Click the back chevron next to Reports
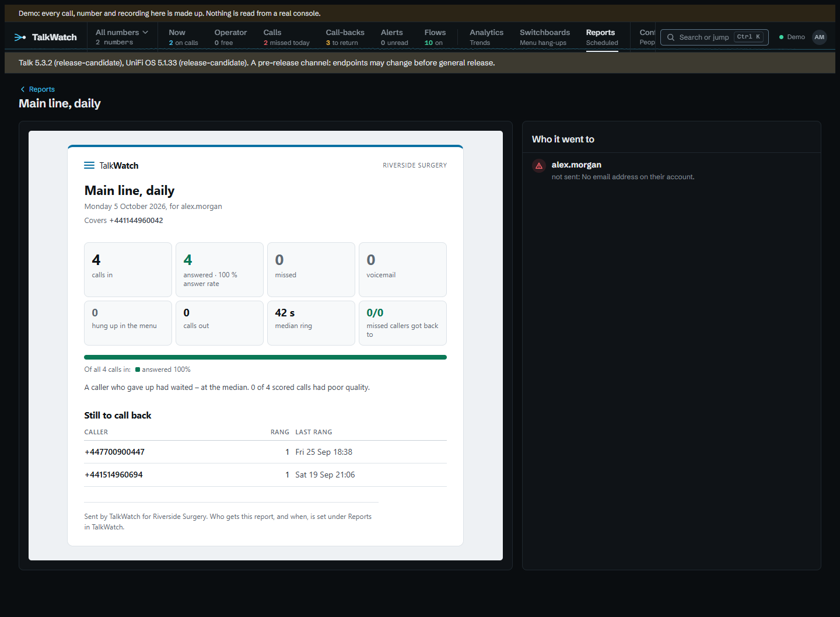 23,89
